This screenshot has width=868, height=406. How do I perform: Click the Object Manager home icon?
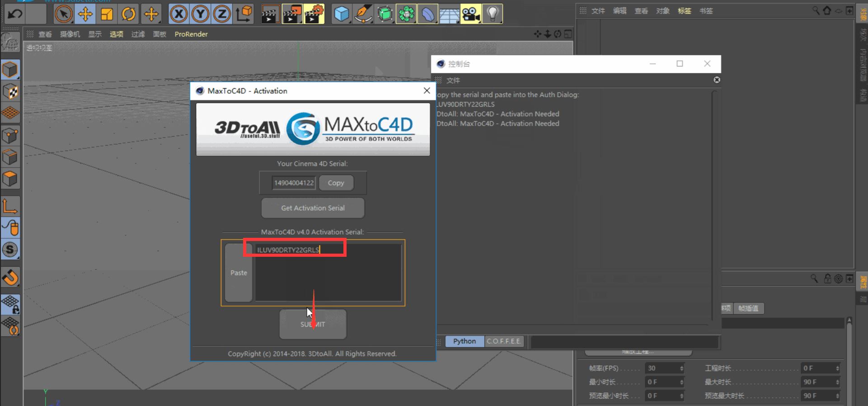[827, 10]
